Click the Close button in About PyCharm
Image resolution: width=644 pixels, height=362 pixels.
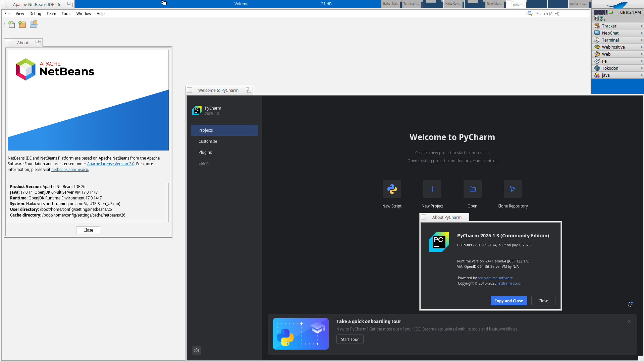tap(543, 301)
